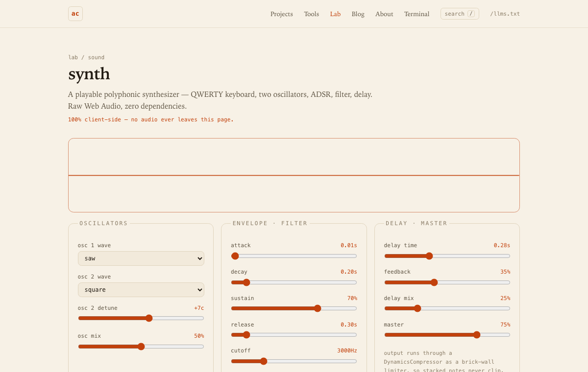Click the ENVELOPE · FILTER panel title

(x=270, y=223)
